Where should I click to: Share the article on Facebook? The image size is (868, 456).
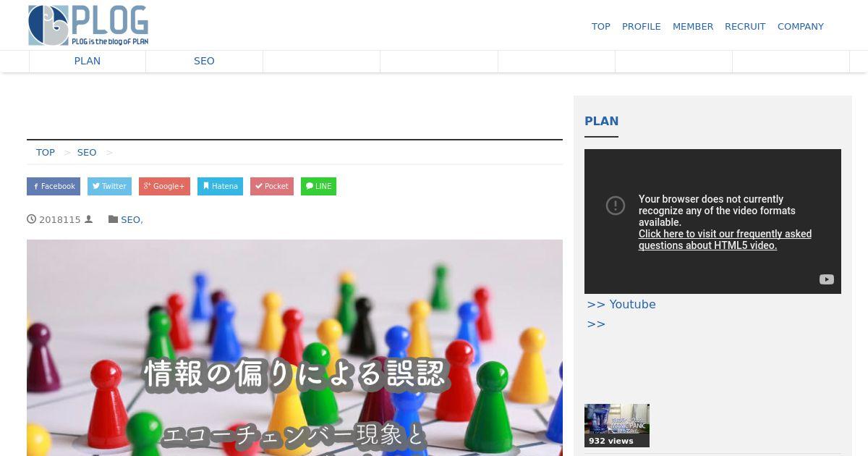coord(54,186)
